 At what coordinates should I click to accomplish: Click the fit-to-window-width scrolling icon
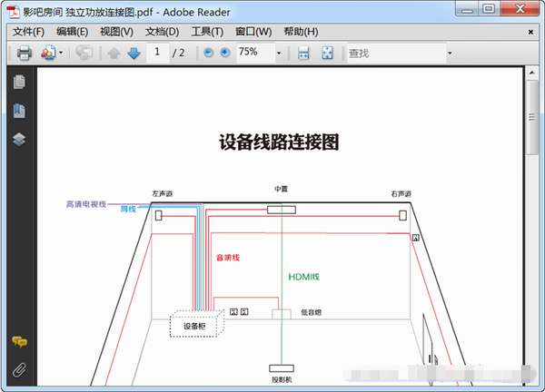point(303,54)
